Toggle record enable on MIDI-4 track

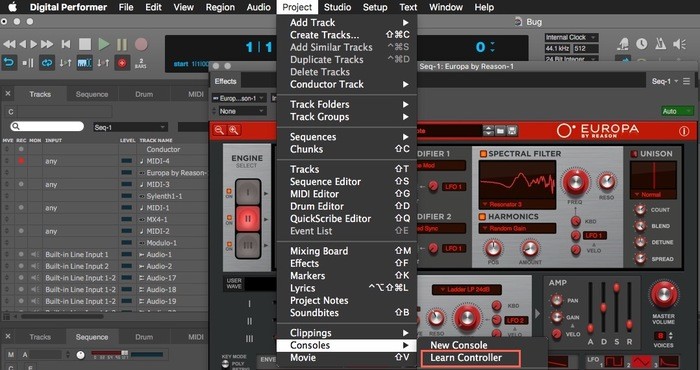pos(21,161)
